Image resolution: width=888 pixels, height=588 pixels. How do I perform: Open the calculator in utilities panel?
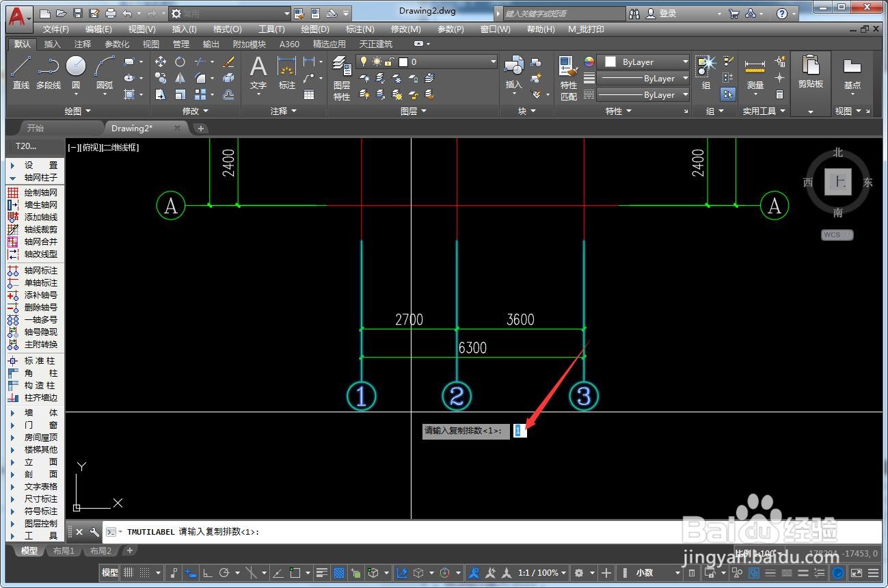tap(779, 94)
